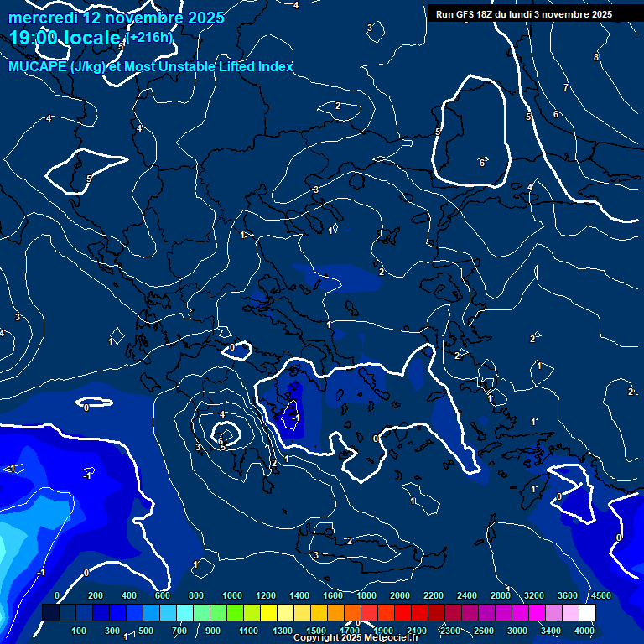Click the date text 'mercredi 12 novembre 2025'
The width and height of the screenshot is (644, 644).
tap(117, 18)
